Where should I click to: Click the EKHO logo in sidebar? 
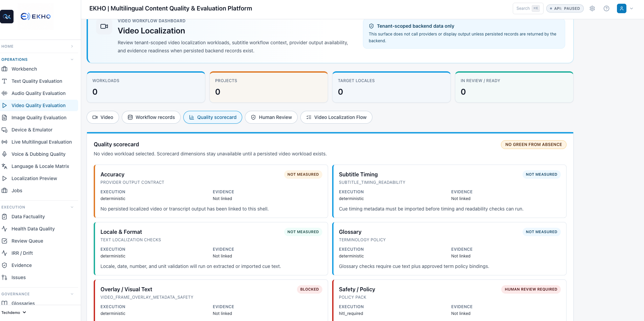click(x=36, y=16)
